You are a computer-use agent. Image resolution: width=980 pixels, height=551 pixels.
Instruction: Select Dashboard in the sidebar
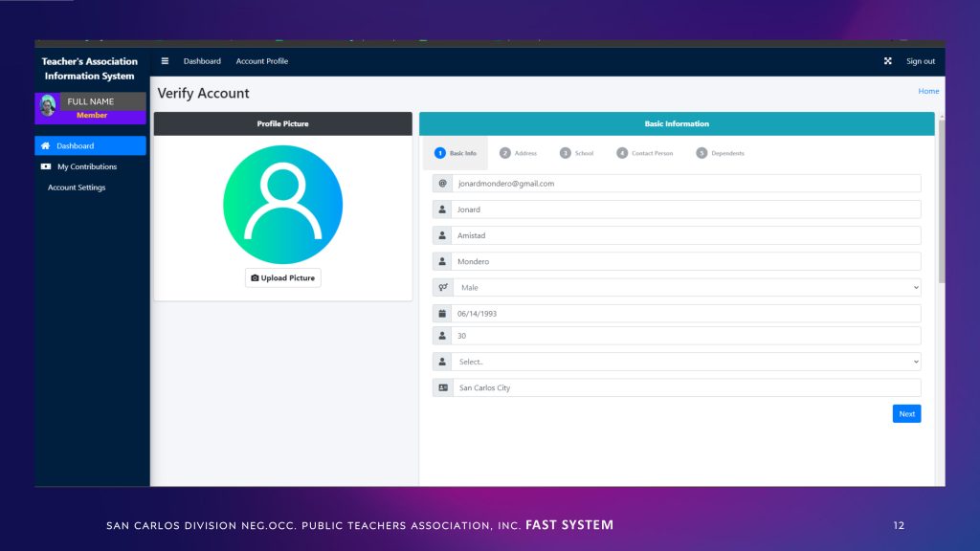point(91,145)
